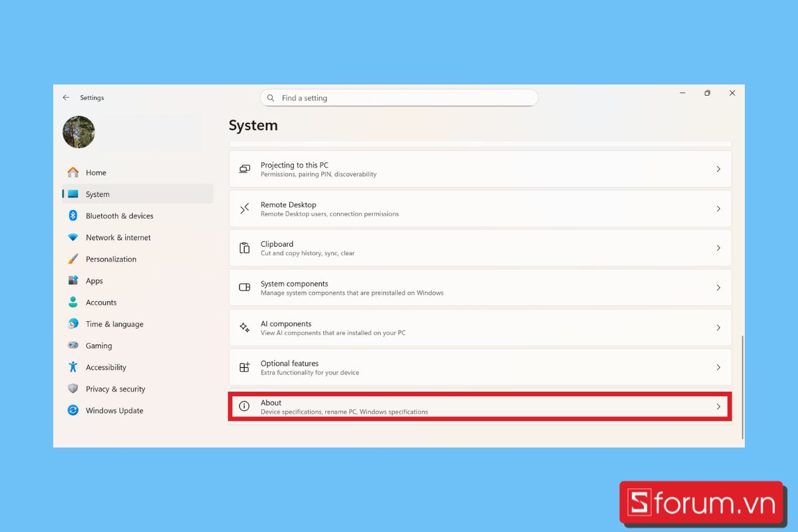The image size is (798, 532).
Task: Open Accessibility label in the sidebar
Action: [106, 367]
